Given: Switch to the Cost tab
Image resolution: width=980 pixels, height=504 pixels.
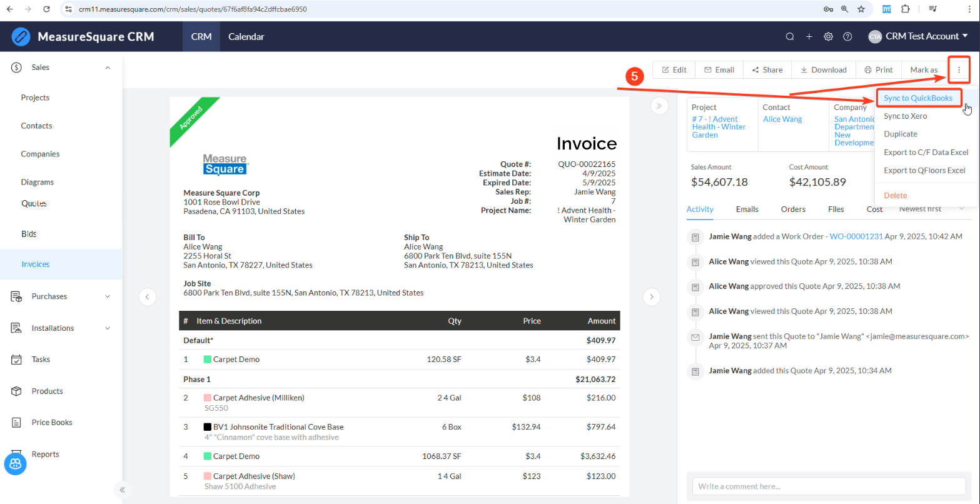Looking at the screenshot, I should click(x=874, y=209).
